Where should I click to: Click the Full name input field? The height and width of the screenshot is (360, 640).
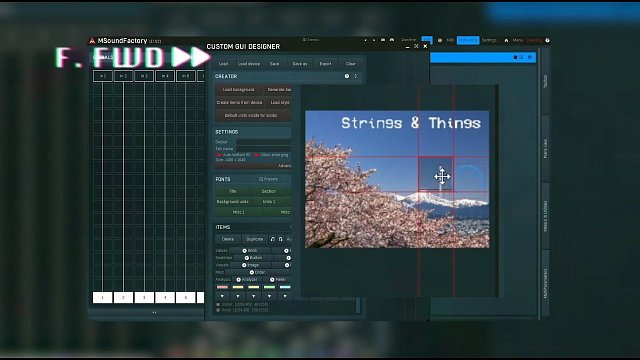pos(264,149)
